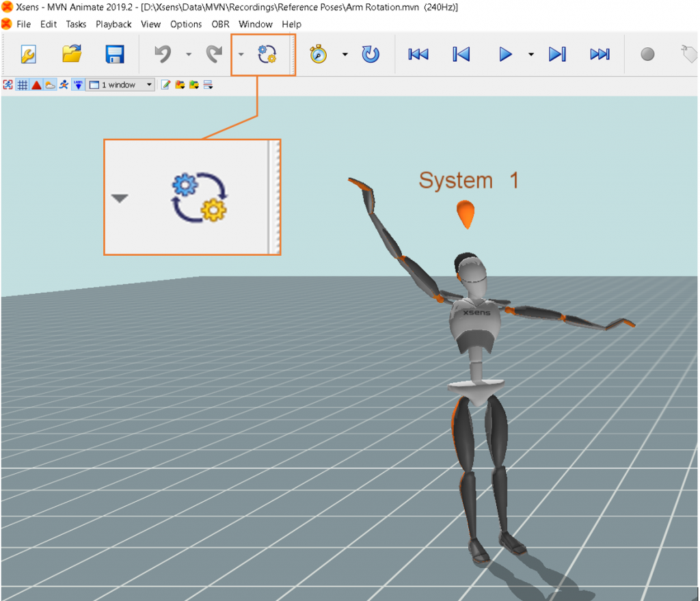Open the View menu
This screenshot has width=700, height=601.
pos(150,24)
